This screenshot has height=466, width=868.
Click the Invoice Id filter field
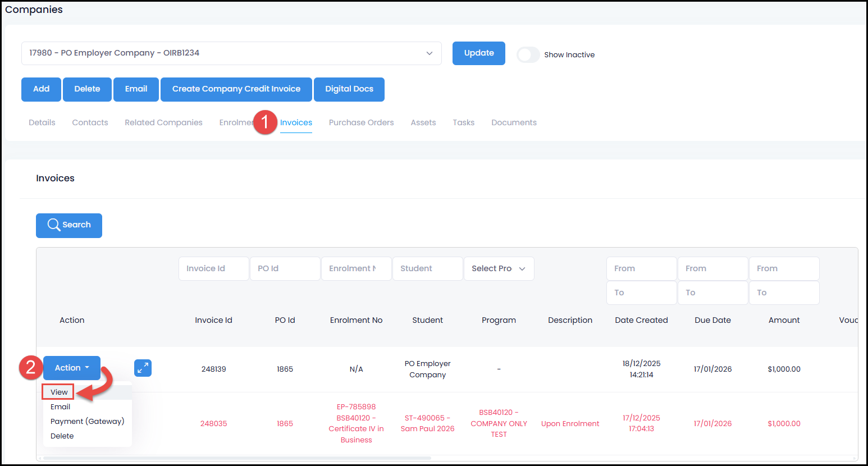(213, 268)
